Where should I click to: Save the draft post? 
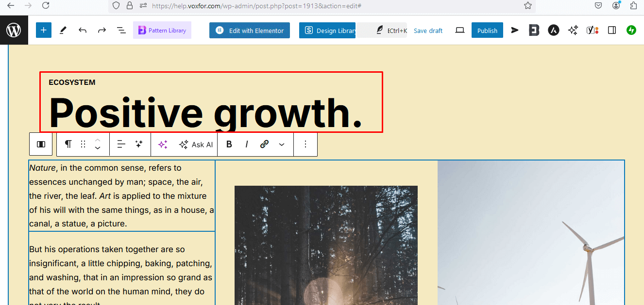(427, 30)
